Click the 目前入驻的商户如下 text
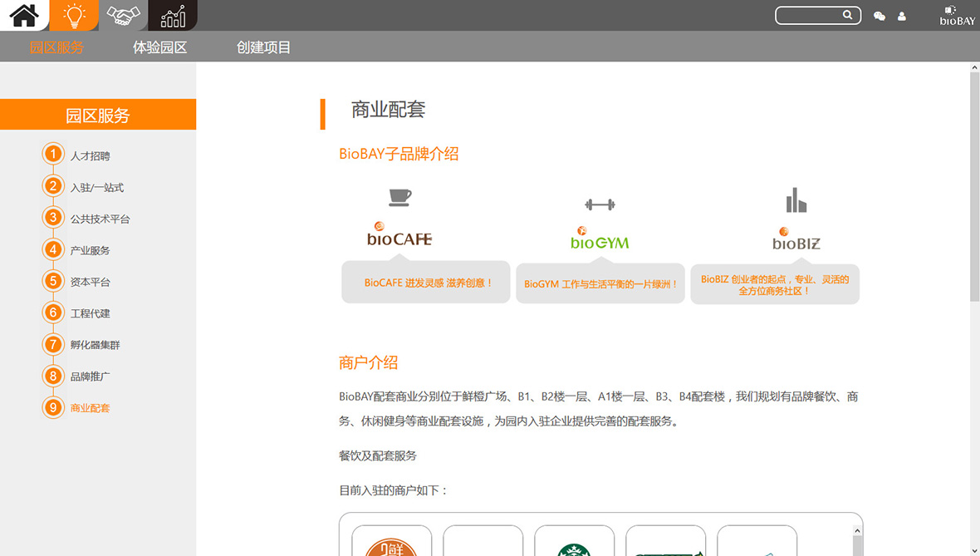The height and width of the screenshot is (556, 980). tap(394, 490)
